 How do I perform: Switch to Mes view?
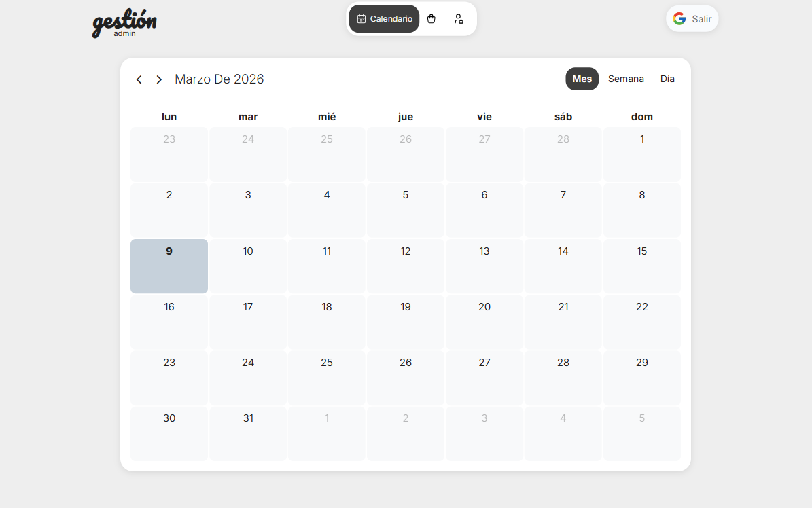tap(582, 79)
